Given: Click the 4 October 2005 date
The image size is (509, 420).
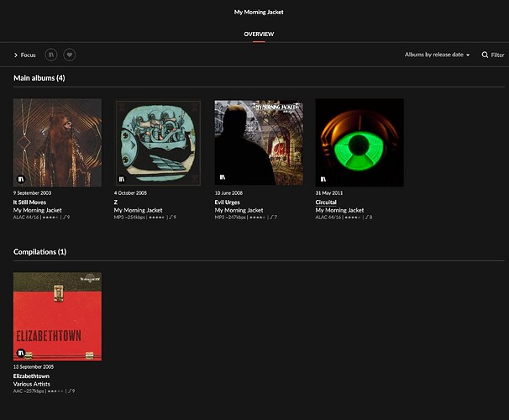Looking at the screenshot, I should tap(130, 193).
